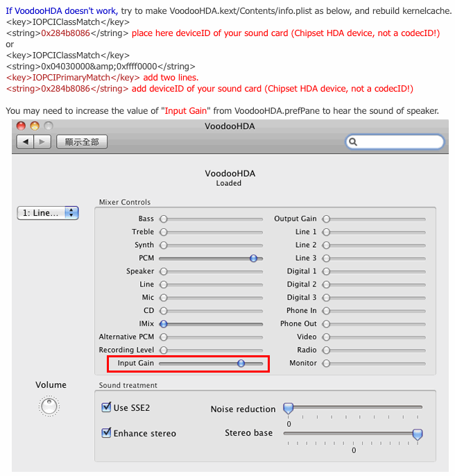Click the Digital 2 slider knob

tap(326, 284)
